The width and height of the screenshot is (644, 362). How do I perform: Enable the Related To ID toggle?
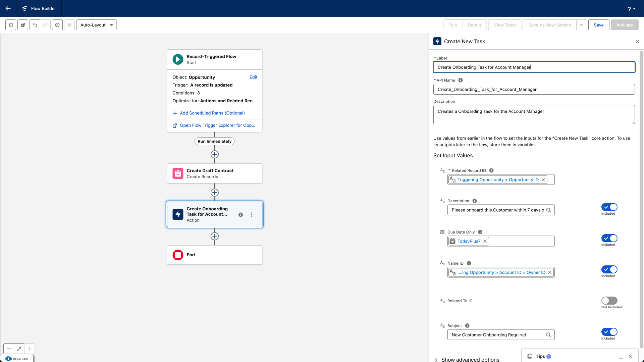pos(609,301)
